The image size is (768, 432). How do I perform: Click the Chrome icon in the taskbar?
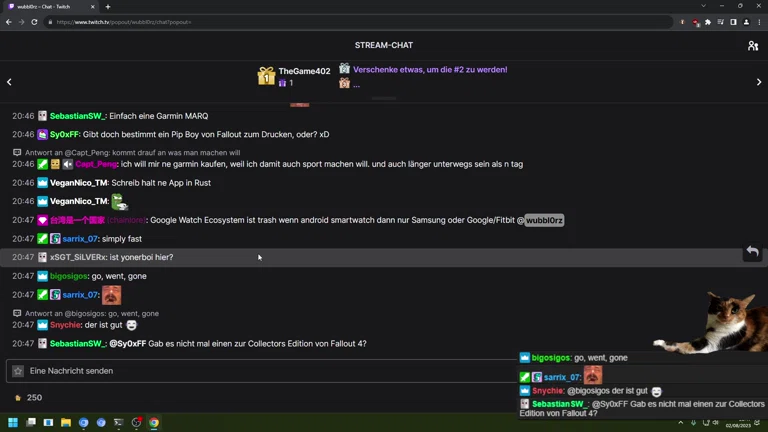point(154,423)
